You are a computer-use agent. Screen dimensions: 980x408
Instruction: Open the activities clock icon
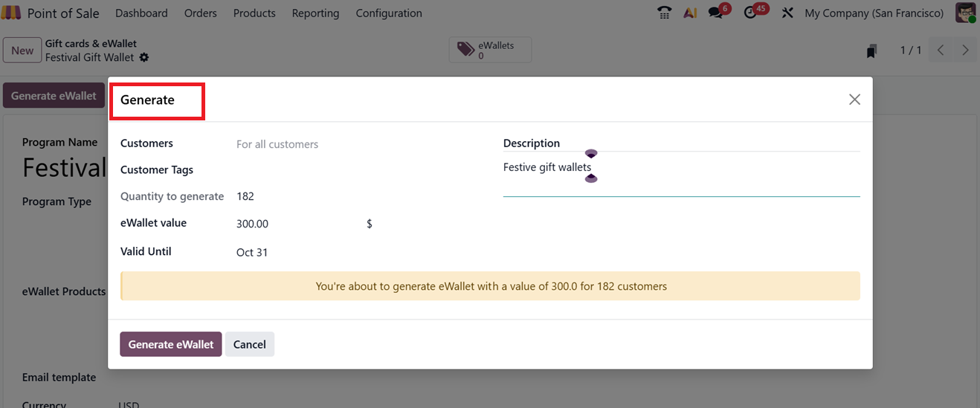[x=750, y=13]
